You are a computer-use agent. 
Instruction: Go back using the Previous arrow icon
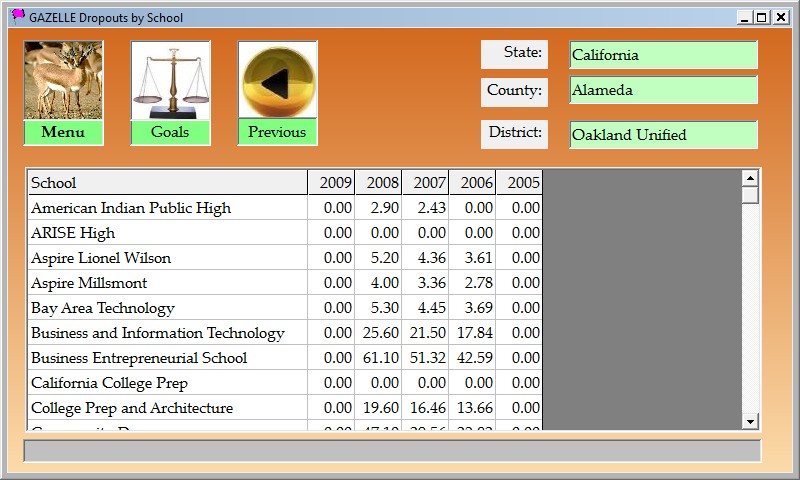pyautogui.click(x=277, y=81)
